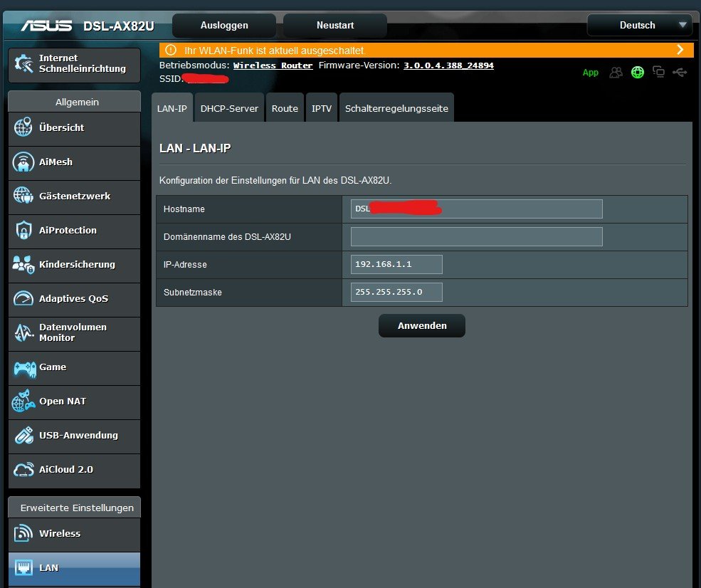Click the Übersicht globe icon

[x=23, y=127]
